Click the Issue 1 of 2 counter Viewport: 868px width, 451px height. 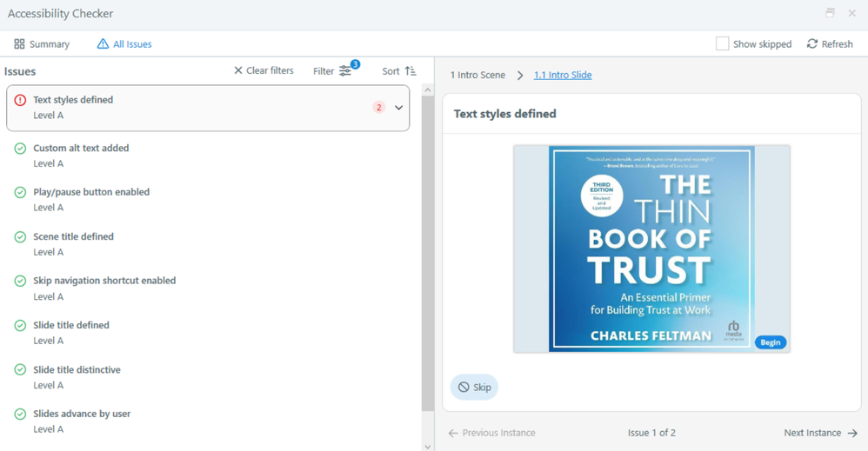click(651, 433)
